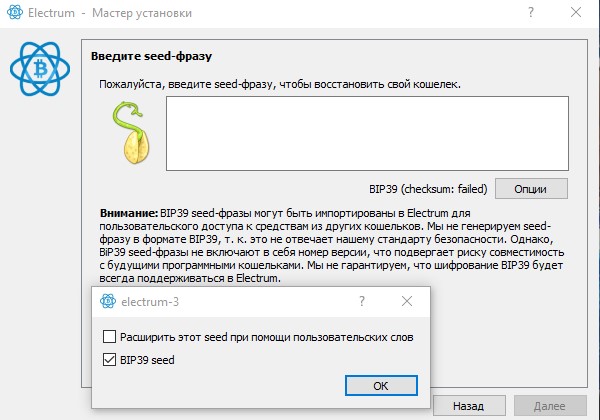Click the 'Введите seed-фразу' heading

pyautogui.click(x=151, y=56)
